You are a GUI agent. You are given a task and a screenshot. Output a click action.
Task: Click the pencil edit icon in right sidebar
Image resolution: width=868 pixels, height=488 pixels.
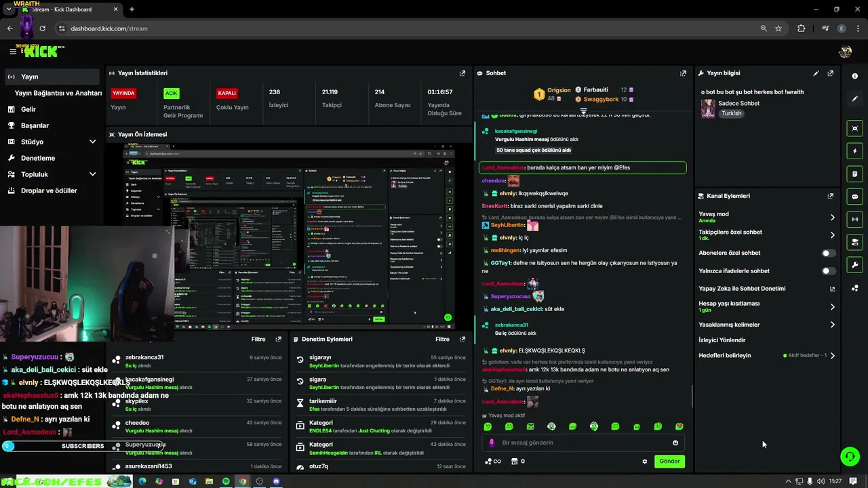[x=854, y=99]
